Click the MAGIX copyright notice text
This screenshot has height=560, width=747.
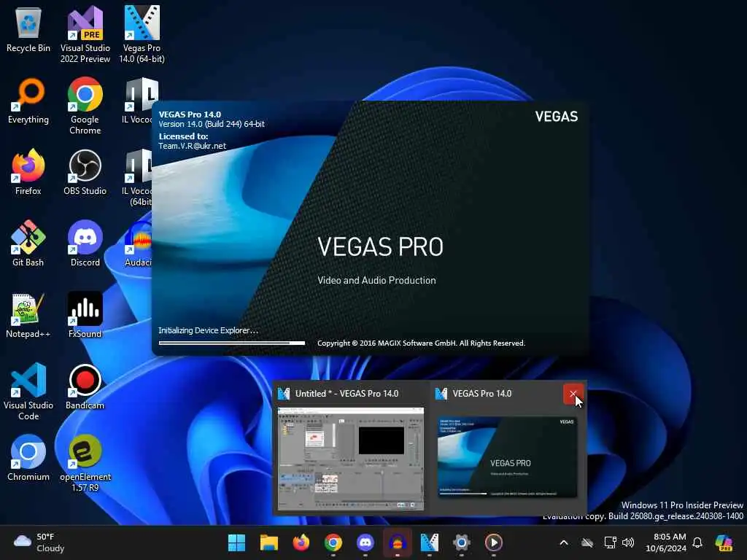click(421, 343)
